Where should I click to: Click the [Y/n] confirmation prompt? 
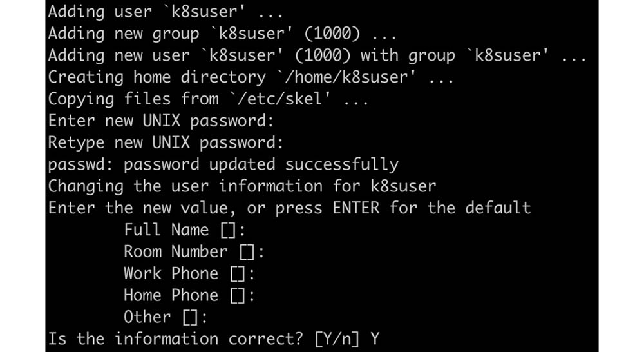tap(337, 339)
